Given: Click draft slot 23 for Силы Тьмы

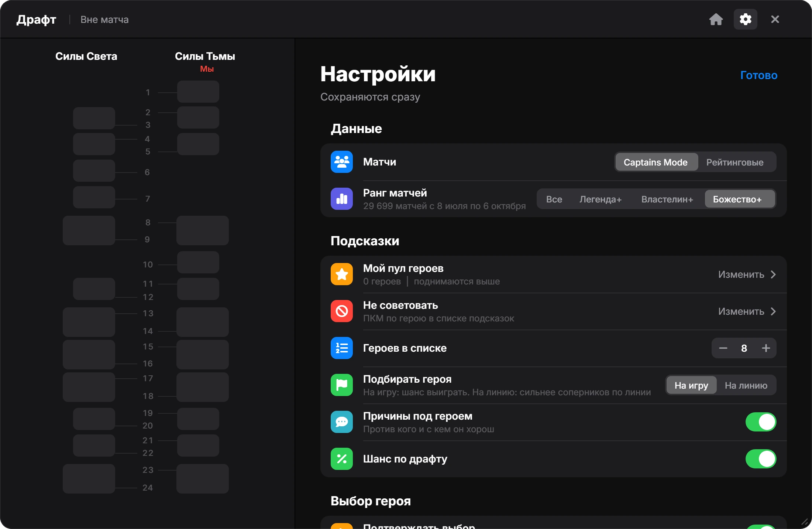Looking at the screenshot, I should (x=203, y=479).
